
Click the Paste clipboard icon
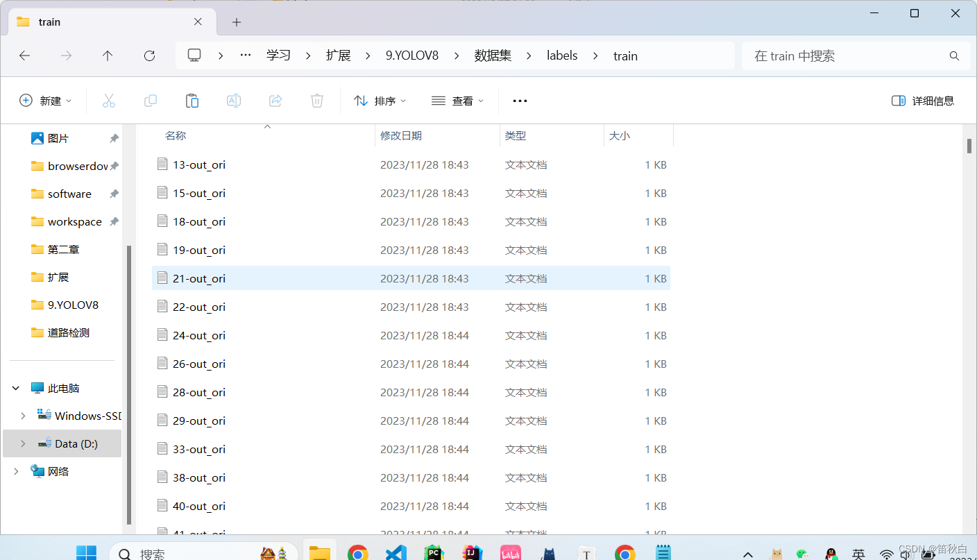(192, 101)
